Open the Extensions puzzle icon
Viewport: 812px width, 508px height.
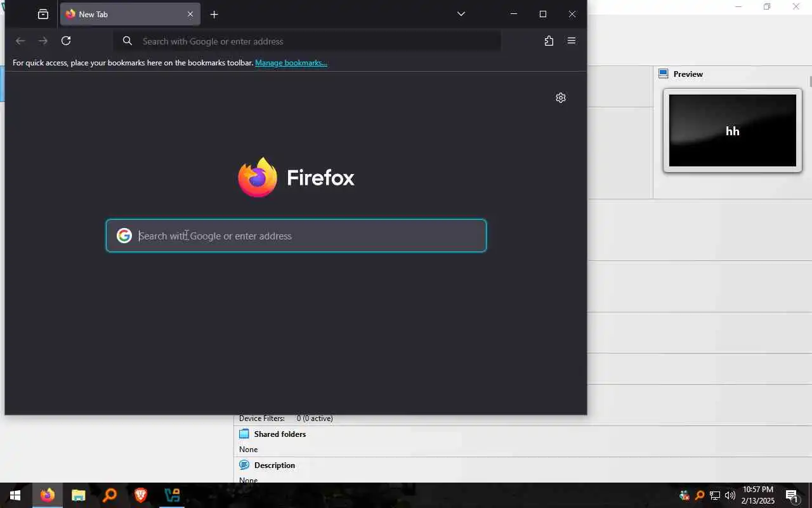(549, 41)
